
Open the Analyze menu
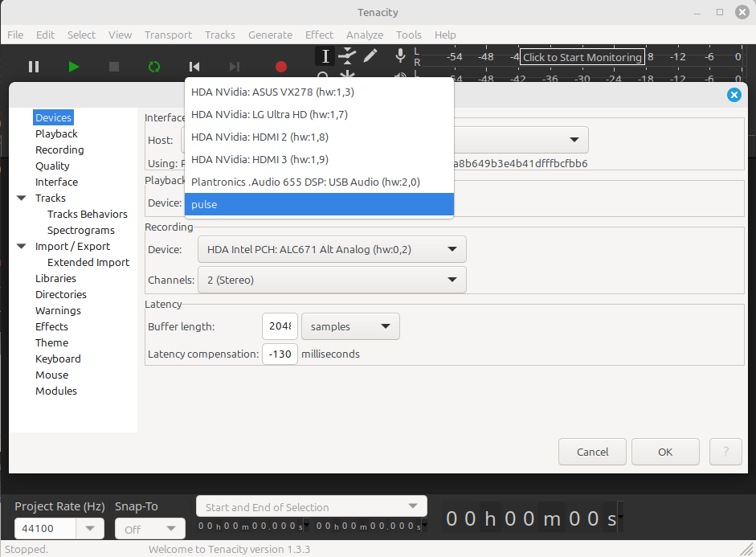(365, 35)
